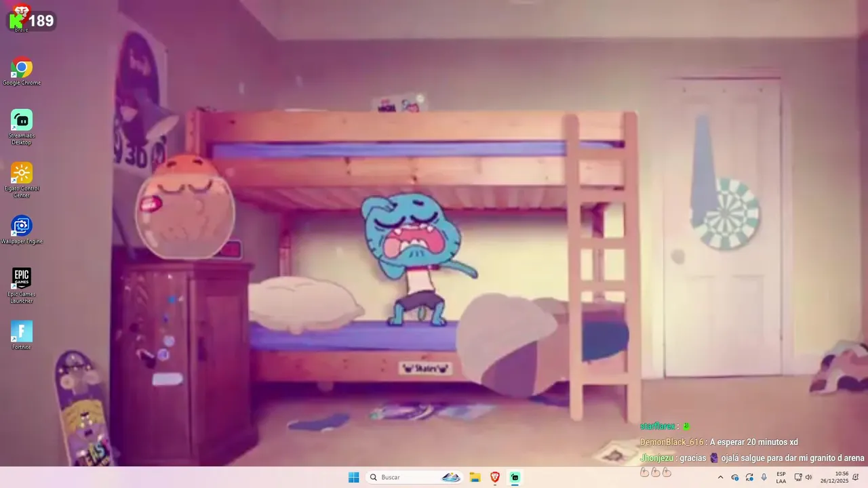The image size is (868, 488).
Task: Click the microphone tray icon
Action: tap(764, 477)
